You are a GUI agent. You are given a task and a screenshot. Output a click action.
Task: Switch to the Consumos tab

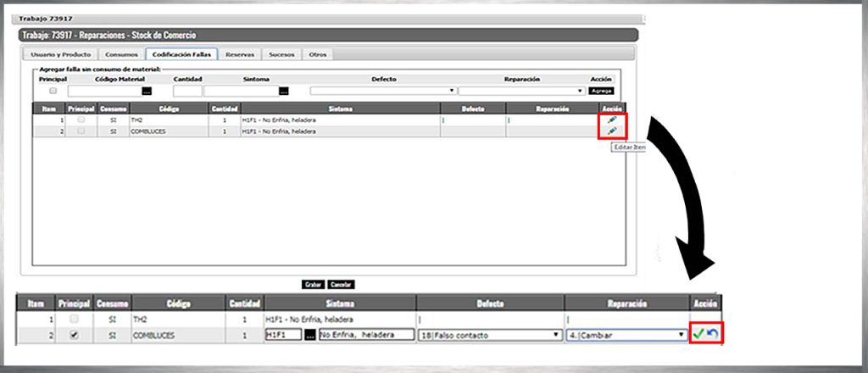[x=121, y=54]
